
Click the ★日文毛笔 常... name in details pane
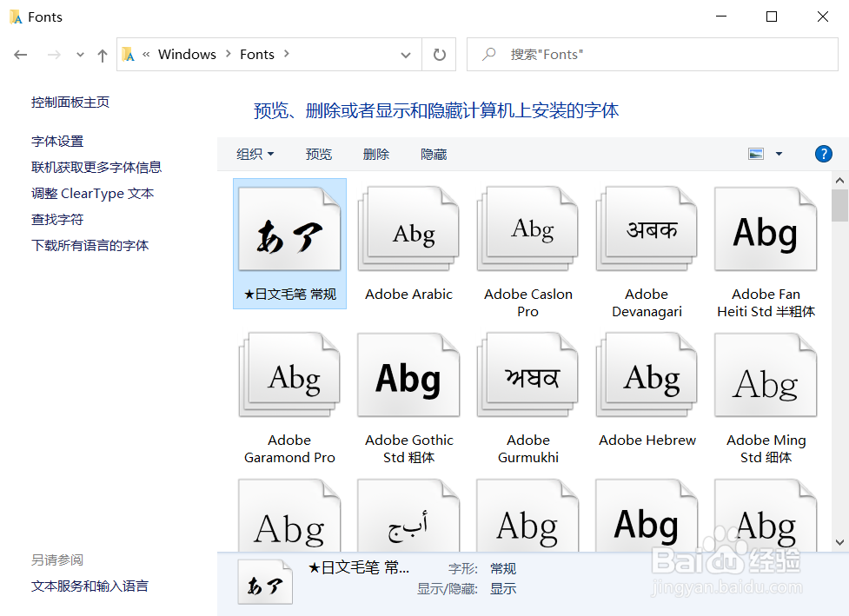tap(358, 567)
